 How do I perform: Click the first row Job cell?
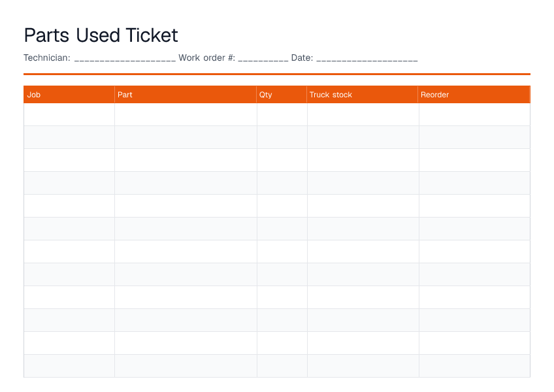coord(69,114)
